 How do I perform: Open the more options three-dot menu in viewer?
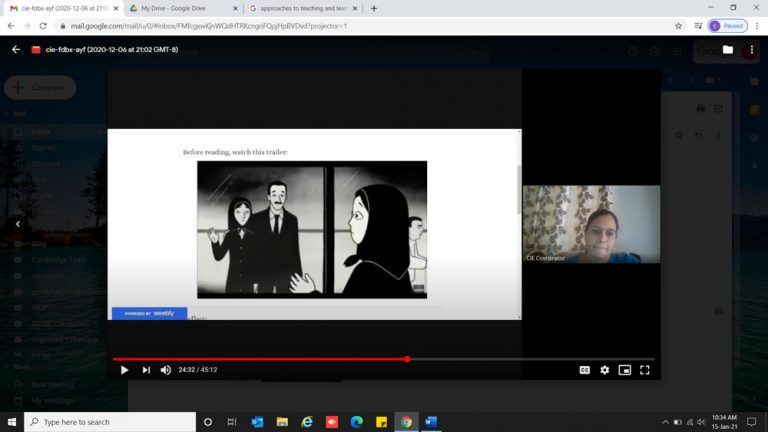click(x=751, y=49)
